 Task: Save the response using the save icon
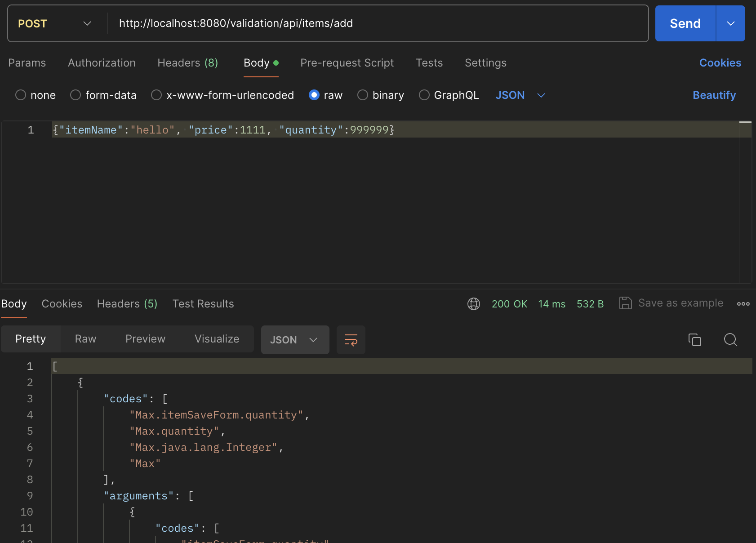(x=625, y=303)
